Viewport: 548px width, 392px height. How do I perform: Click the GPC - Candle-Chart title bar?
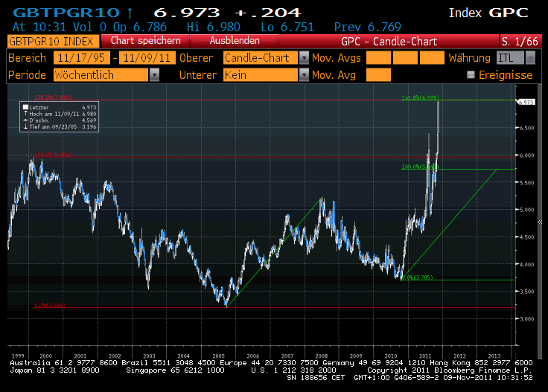(389, 42)
